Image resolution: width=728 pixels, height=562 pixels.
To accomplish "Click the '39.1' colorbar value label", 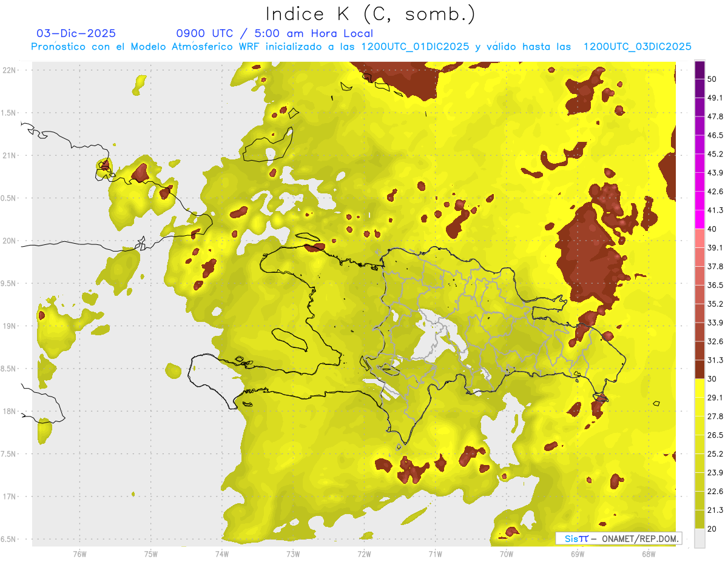I will point(715,248).
